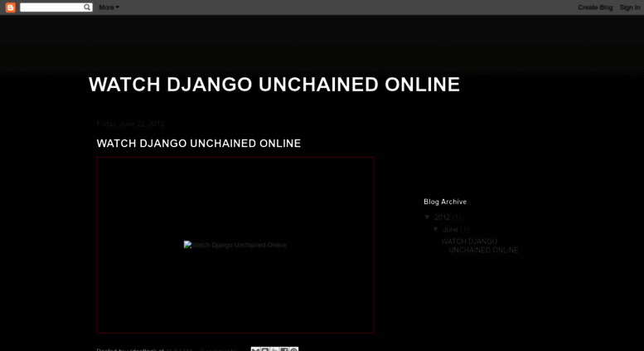The image size is (644, 351).
Task: Open the archive entry WATCH DJANGO UNCHAINED ONLINE
Action: (480, 246)
